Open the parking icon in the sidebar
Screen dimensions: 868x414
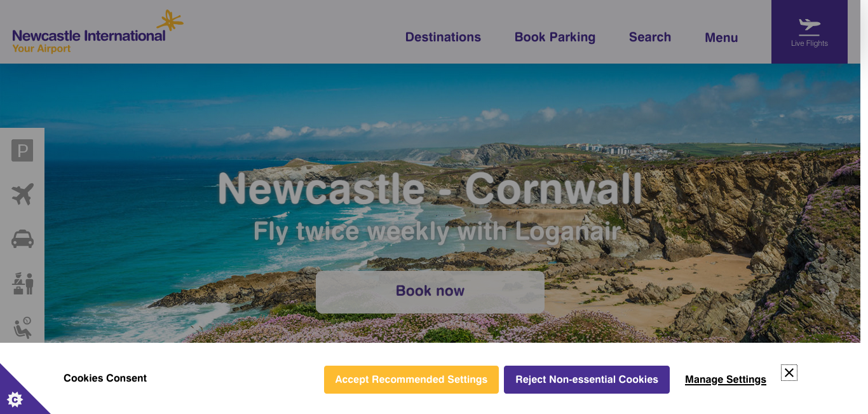coord(22,151)
